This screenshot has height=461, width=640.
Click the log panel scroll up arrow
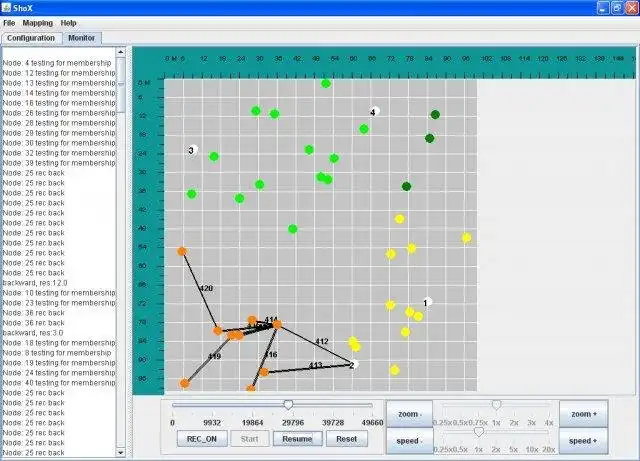click(120, 52)
